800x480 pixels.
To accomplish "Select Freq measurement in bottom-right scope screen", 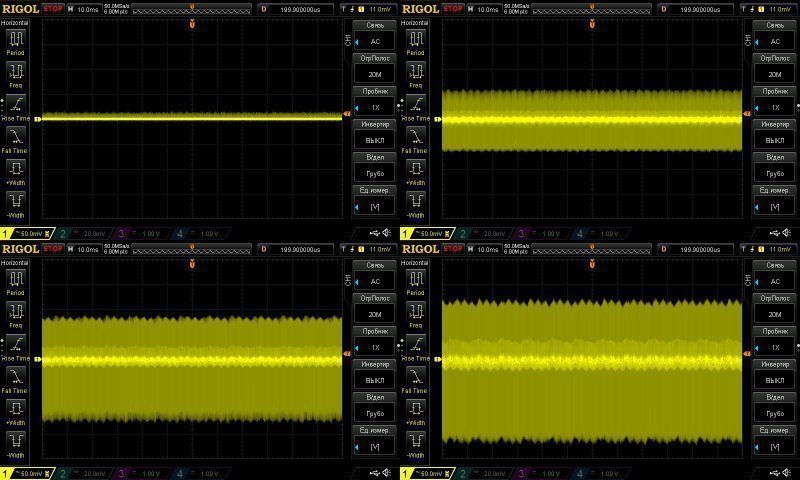I will [x=415, y=315].
